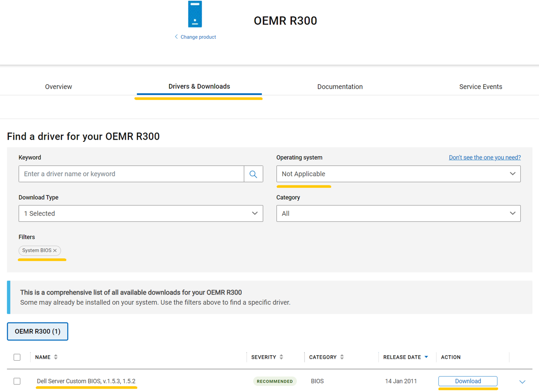The height and width of the screenshot is (392, 539).
Task: Sort the table by NAME column
Action: pyautogui.click(x=56, y=357)
